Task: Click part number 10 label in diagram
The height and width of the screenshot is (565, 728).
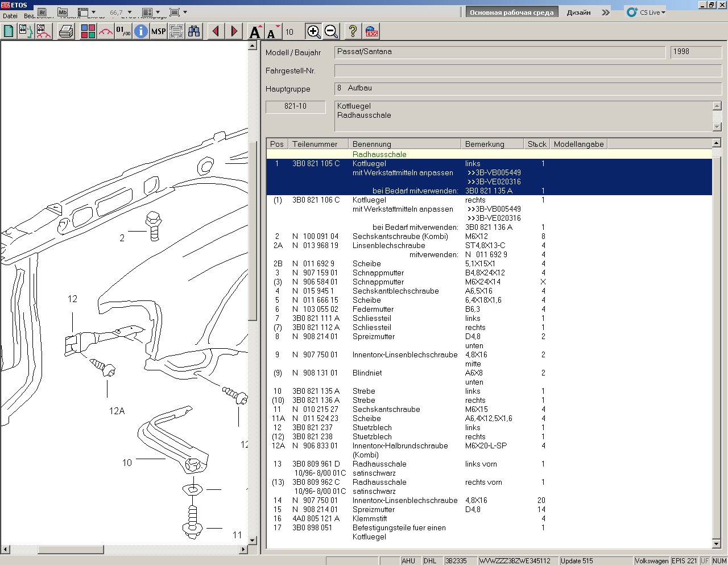Action: coord(127,463)
